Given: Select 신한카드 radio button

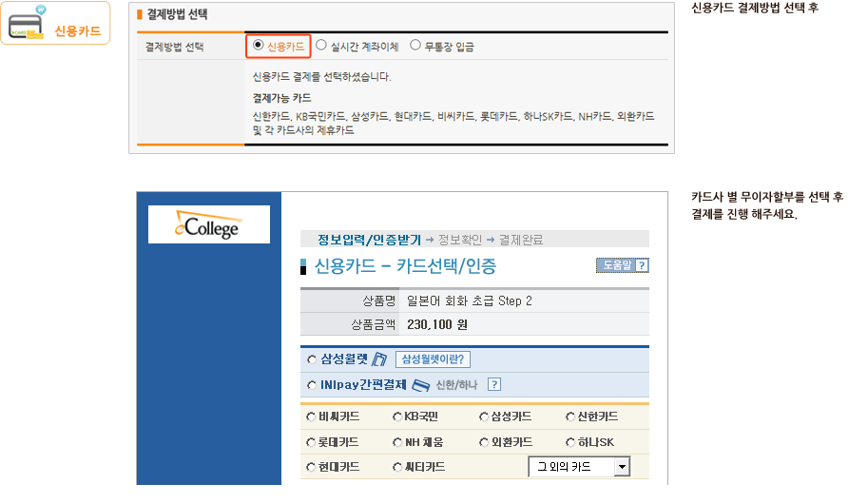Looking at the screenshot, I should 570,417.
